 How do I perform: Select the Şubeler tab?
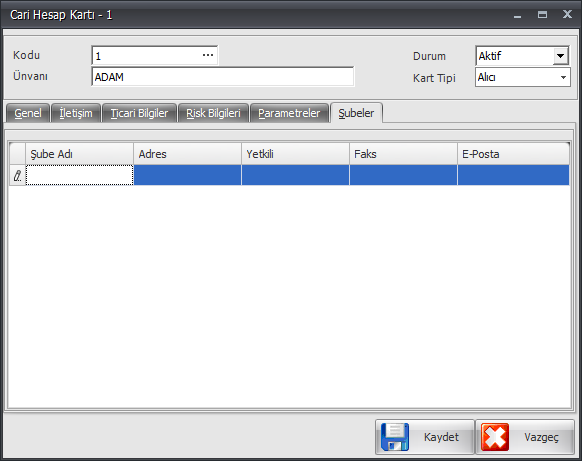click(356, 113)
